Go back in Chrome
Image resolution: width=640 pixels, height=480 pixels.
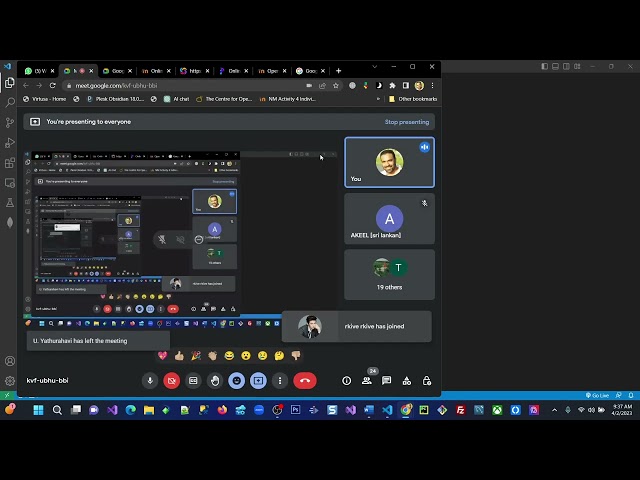[26, 85]
